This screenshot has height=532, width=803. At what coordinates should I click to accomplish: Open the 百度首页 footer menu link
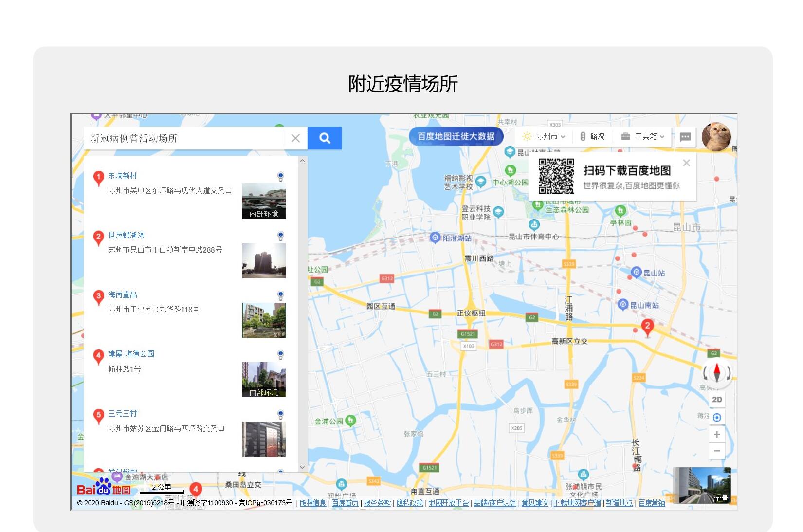[345, 503]
